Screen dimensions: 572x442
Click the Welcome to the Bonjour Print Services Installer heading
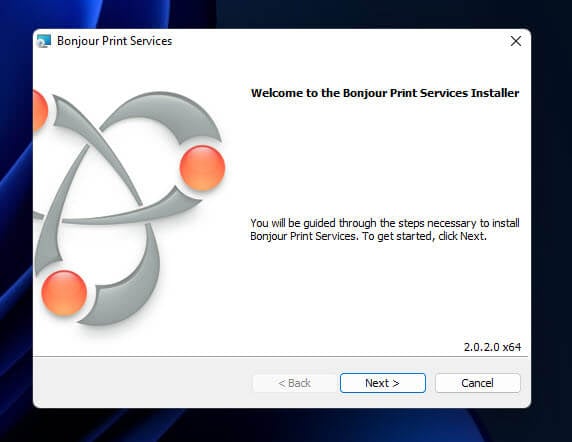click(x=385, y=93)
